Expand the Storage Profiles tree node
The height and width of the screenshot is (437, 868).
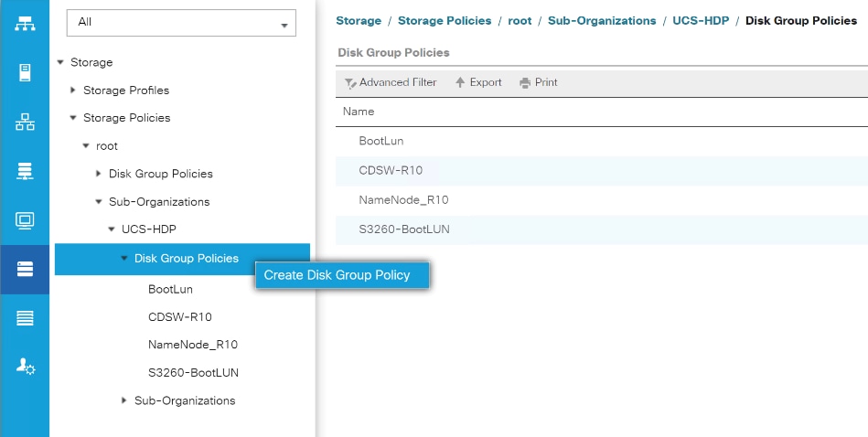pyautogui.click(x=74, y=91)
